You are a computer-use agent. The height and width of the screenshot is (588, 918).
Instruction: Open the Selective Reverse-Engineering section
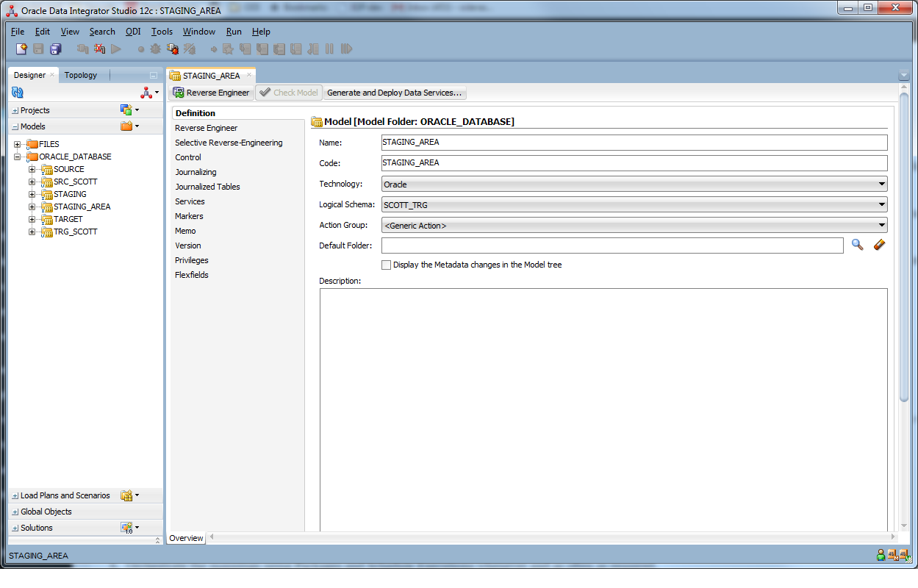(229, 143)
